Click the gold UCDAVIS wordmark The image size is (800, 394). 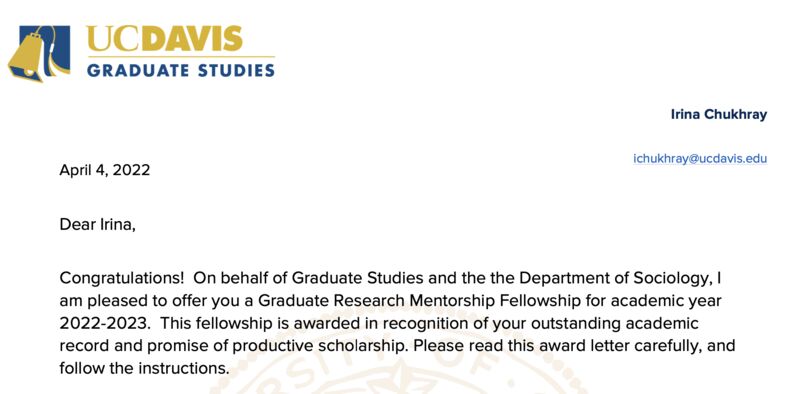point(164,39)
